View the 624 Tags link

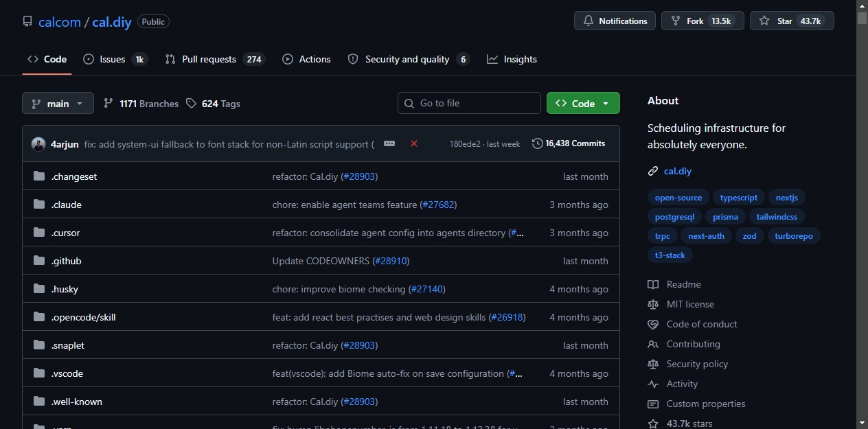coord(213,104)
